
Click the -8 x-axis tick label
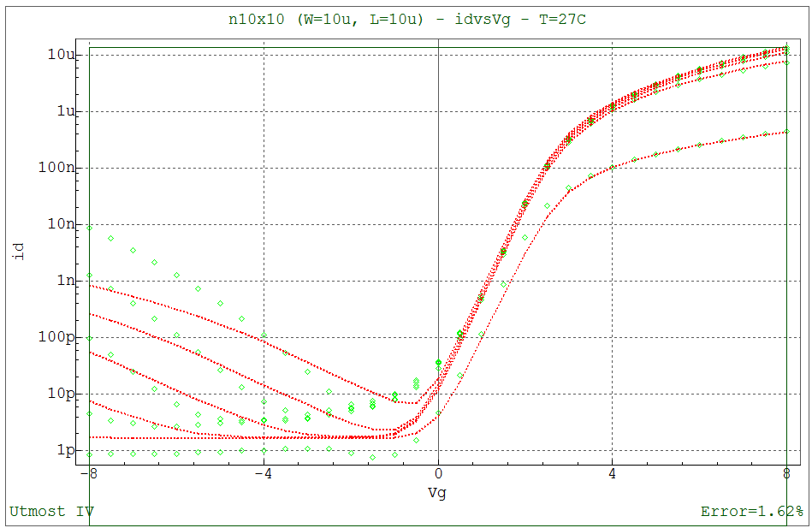click(89, 473)
